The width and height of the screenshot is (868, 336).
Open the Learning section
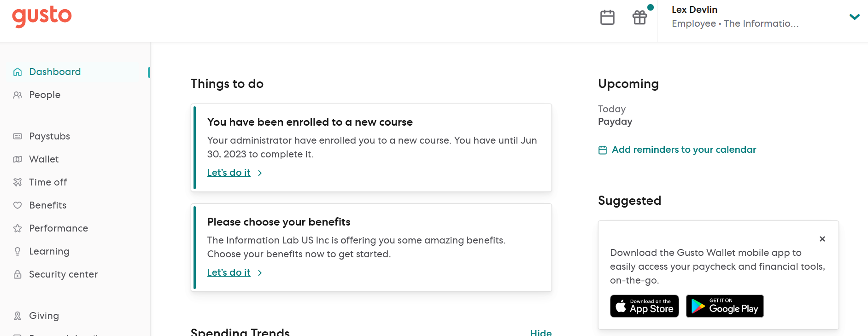tap(49, 251)
